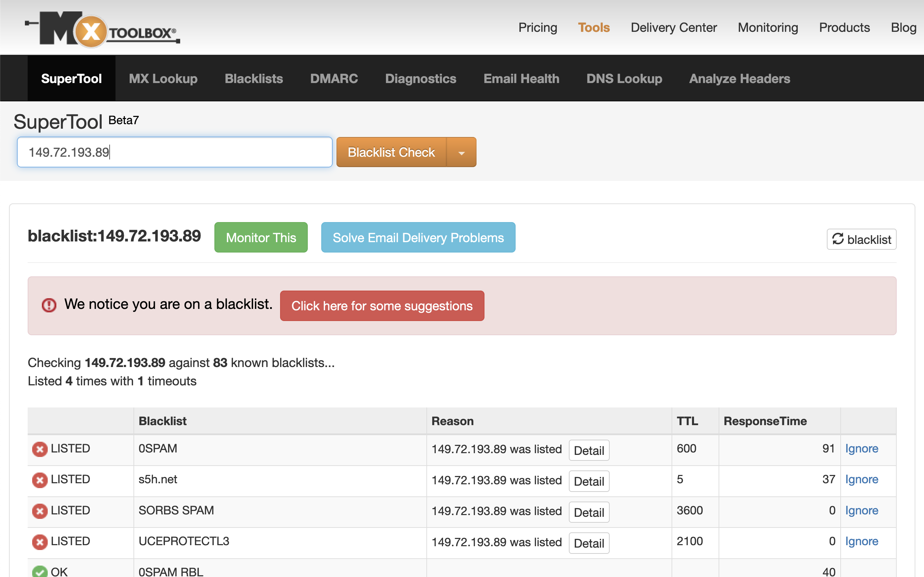This screenshot has height=577, width=924.
Task: Ignore the 0SPAM blacklist result
Action: click(x=861, y=448)
